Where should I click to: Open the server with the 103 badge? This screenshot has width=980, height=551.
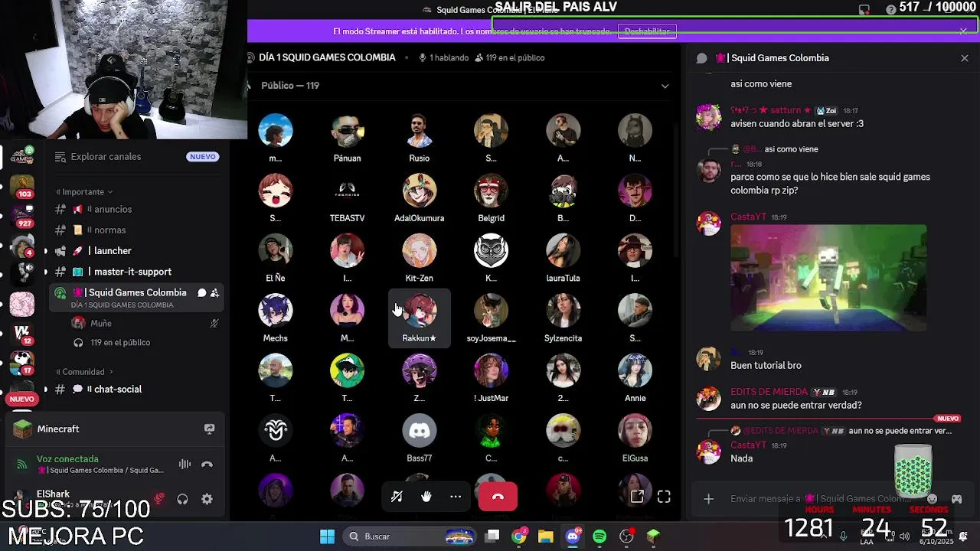click(x=22, y=187)
